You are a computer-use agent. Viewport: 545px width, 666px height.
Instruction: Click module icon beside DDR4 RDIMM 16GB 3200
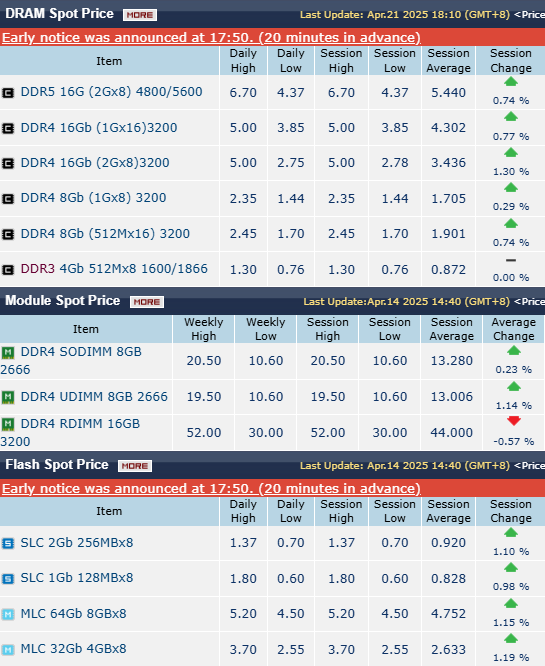(x=8, y=424)
